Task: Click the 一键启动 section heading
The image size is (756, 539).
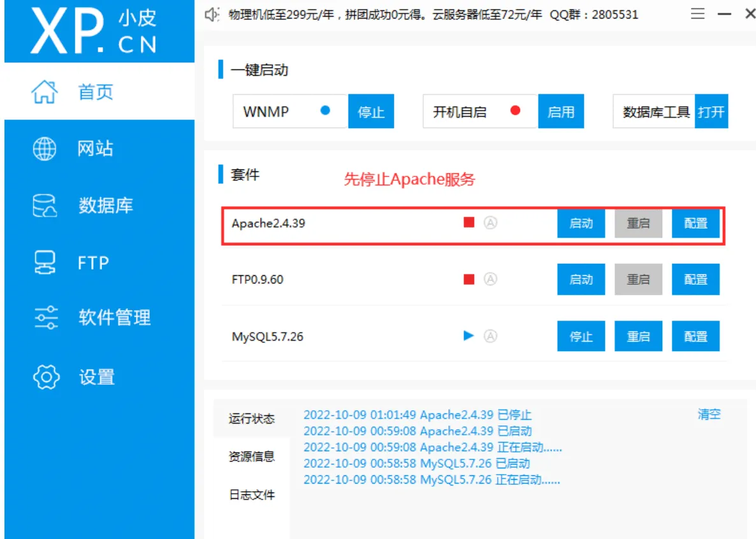Action: (259, 70)
